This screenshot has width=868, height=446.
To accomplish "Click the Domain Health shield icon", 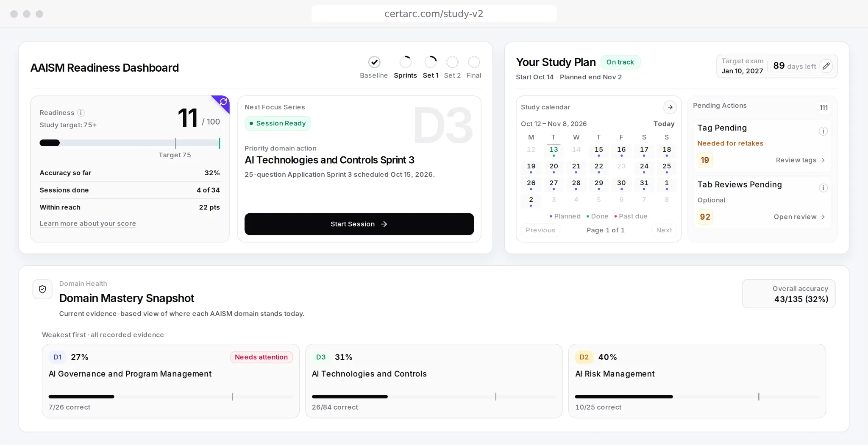I will pos(42,289).
